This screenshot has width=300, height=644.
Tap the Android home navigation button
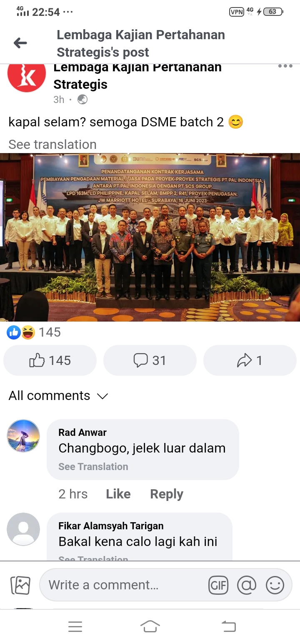click(x=150, y=626)
